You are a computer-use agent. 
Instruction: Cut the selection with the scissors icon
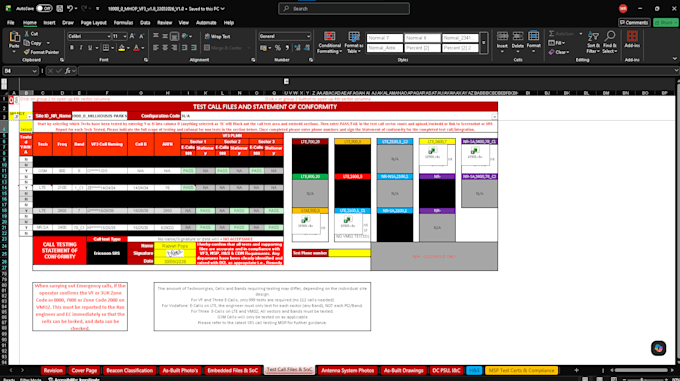(27, 34)
